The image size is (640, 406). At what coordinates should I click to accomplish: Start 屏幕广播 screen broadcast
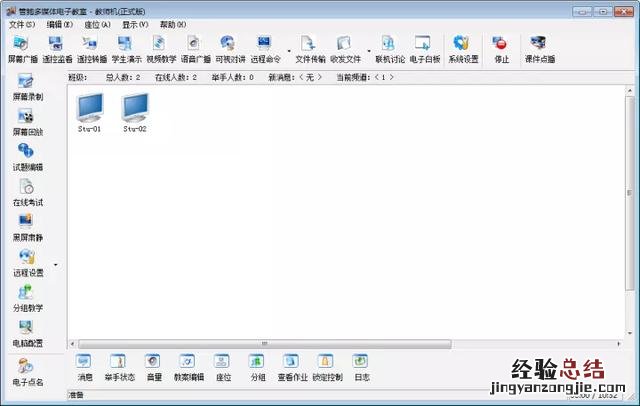pos(23,49)
